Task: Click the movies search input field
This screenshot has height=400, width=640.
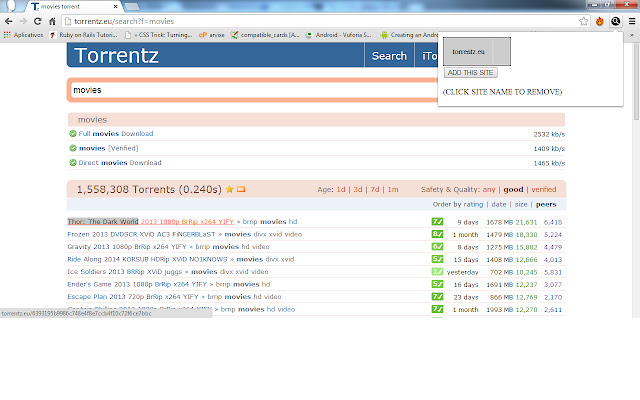Action: [x=250, y=90]
